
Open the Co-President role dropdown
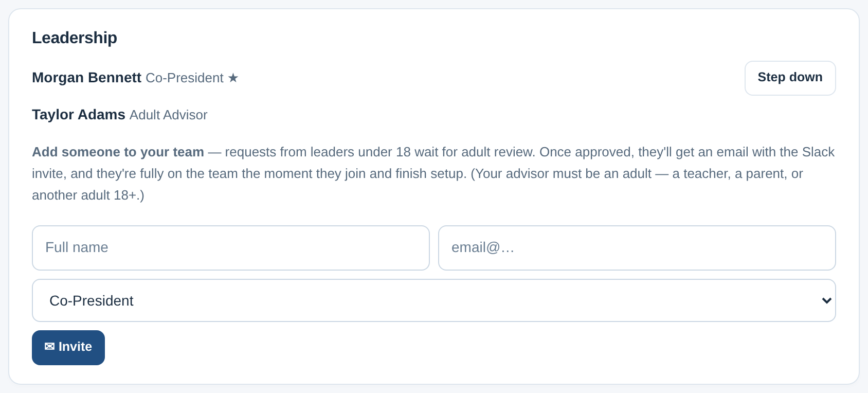434,300
